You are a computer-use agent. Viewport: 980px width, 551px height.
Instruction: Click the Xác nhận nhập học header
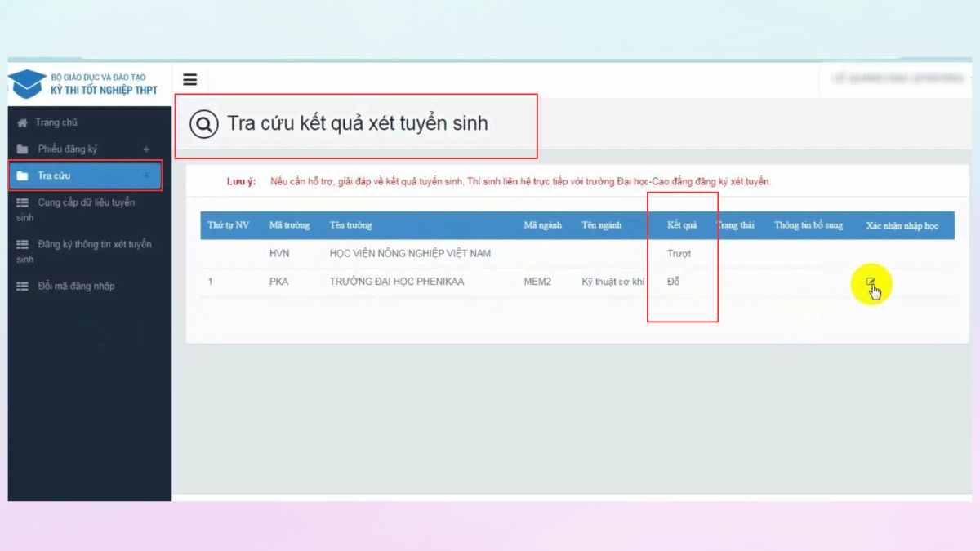click(902, 225)
